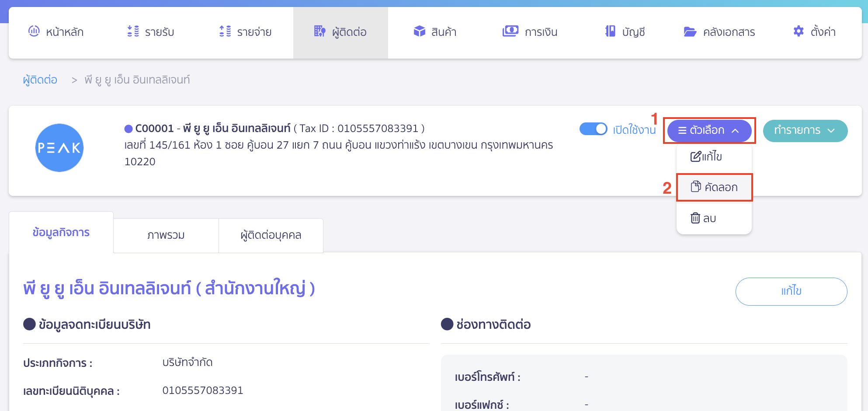Click the บัญชี accounting book icon
The image size is (868, 411).
(x=610, y=31)
